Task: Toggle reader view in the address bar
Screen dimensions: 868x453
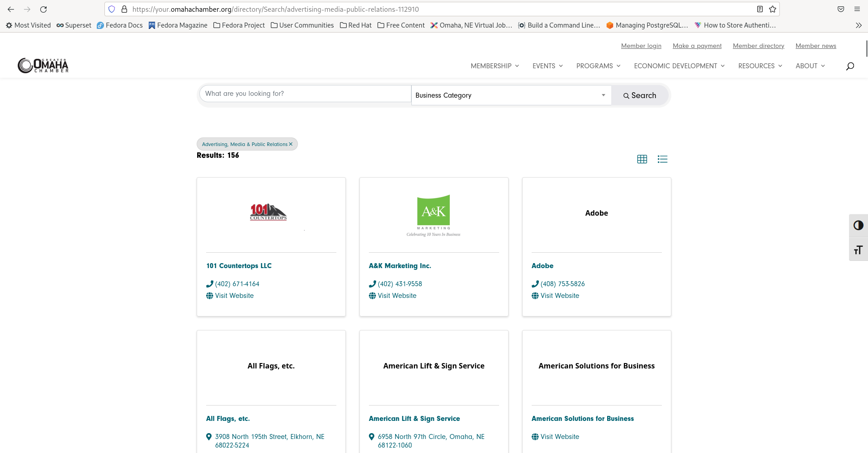Action: (760, 9)
